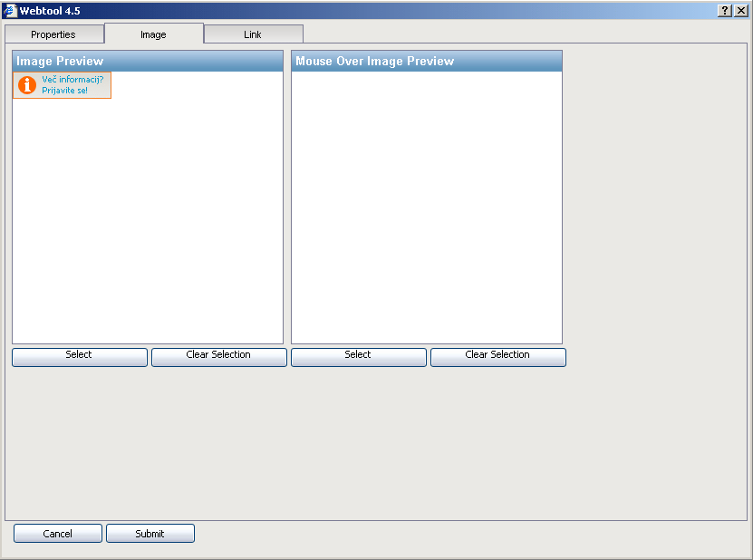This screenshot has width=753, height=560.
Task: Submit the image settings
Action: (150, 534)
